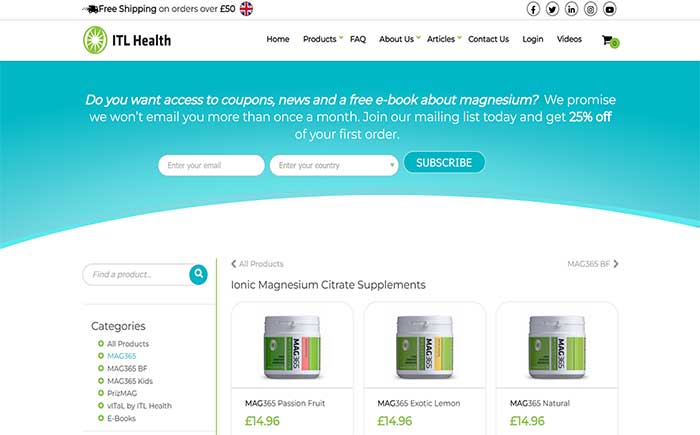Select viTaL by ITL Health category
This screenshot has width=700, height=435.
point(139,406)
